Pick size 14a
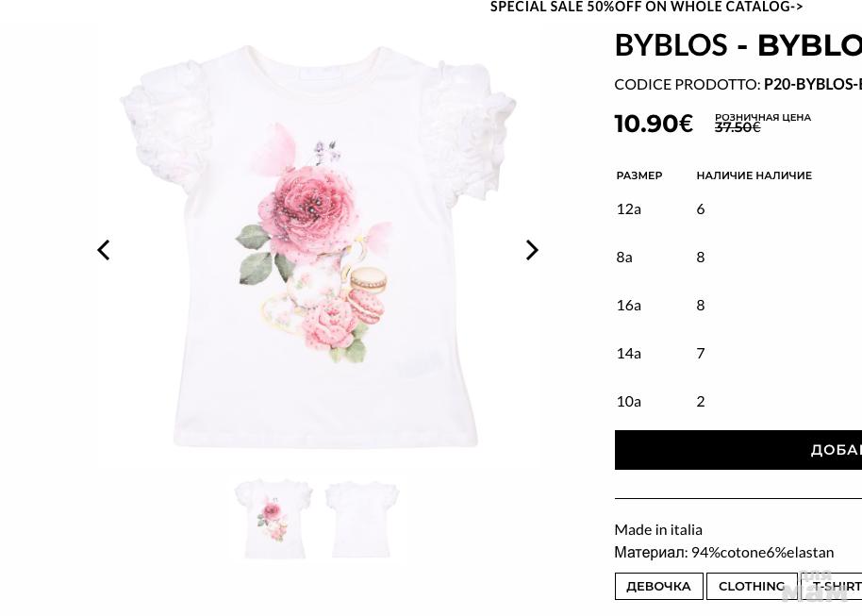Screen dimensions: 862x616 628,353
